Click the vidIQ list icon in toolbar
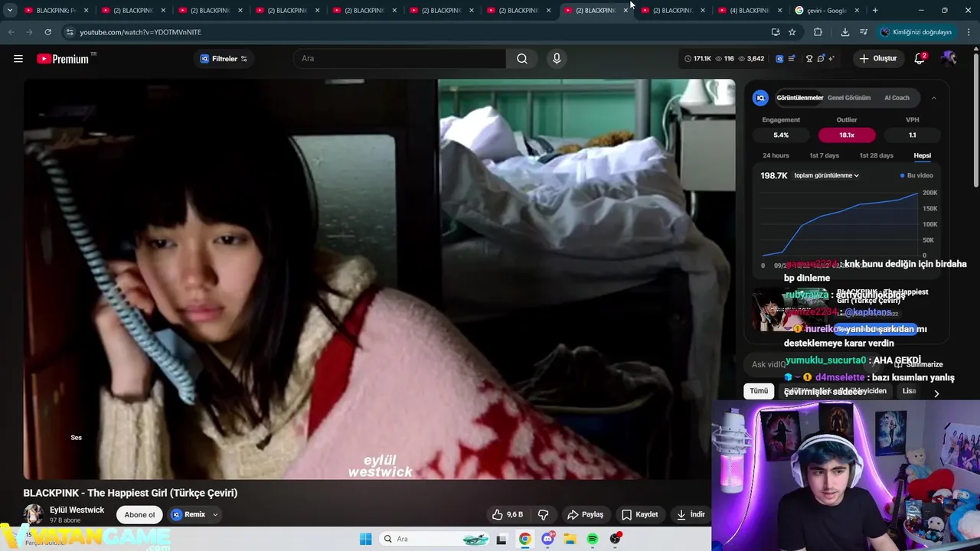 pyautogui.click(x=792, y=59)
